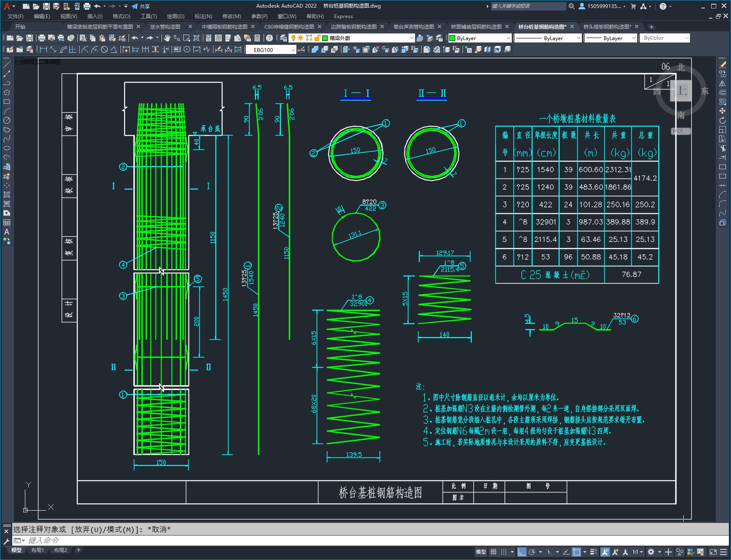
Task: Select the Angular dimension tool
Action: pyautogui.click(x=114, y=49)
